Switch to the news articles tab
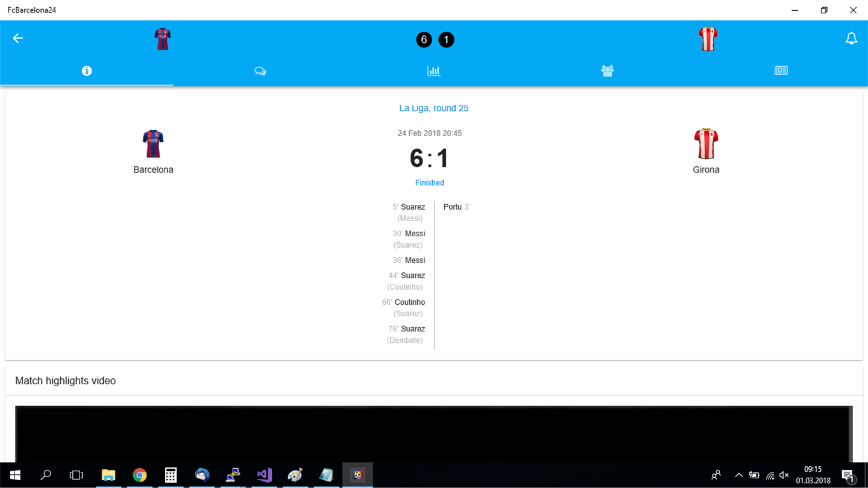Image resolution: width=868 pixels, height=488 pixels. pos(781,71)
